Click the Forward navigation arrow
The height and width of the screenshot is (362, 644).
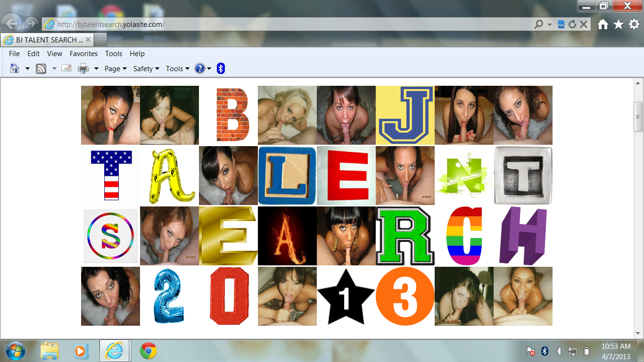coord(31,24)
